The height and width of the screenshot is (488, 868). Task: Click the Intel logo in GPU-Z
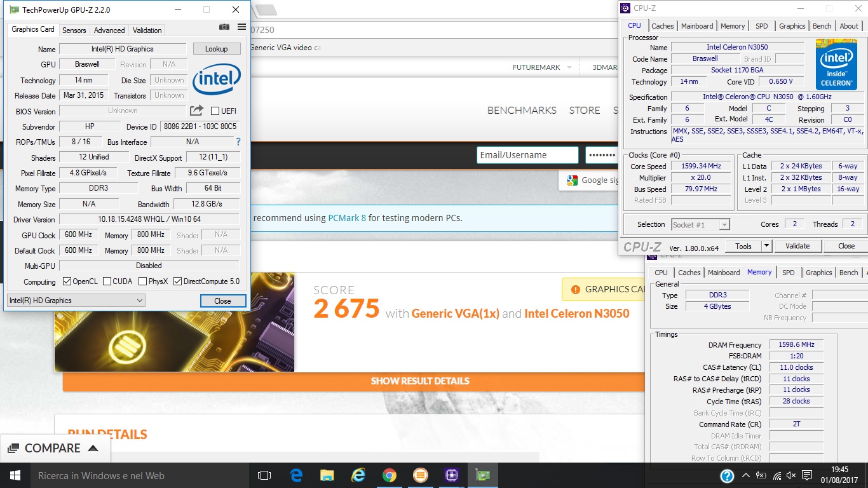(x=216, y=79)
